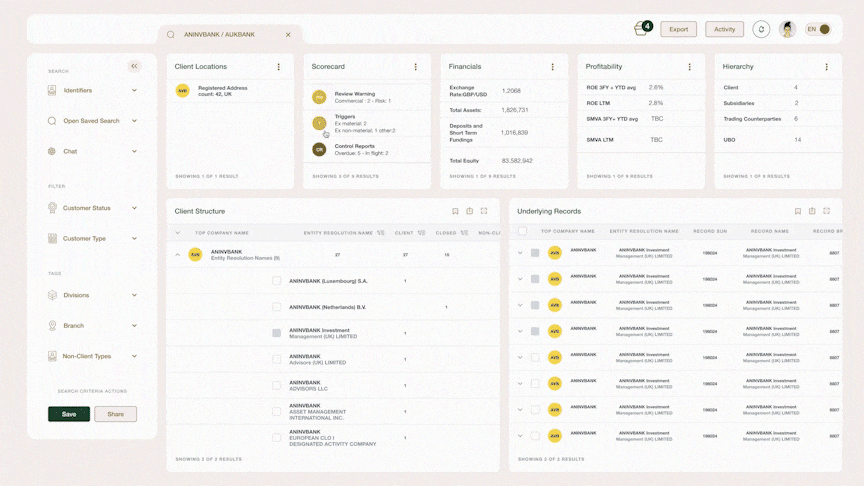Click the Closed column sort icon
The width and height of the screenshot is (864, 486).
click(x=465, y=233)
